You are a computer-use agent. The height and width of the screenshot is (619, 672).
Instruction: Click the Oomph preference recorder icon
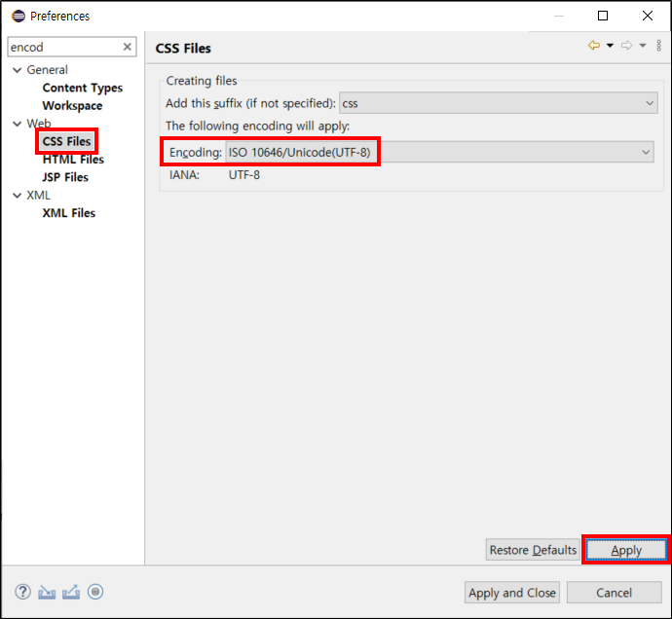(95, 592)
